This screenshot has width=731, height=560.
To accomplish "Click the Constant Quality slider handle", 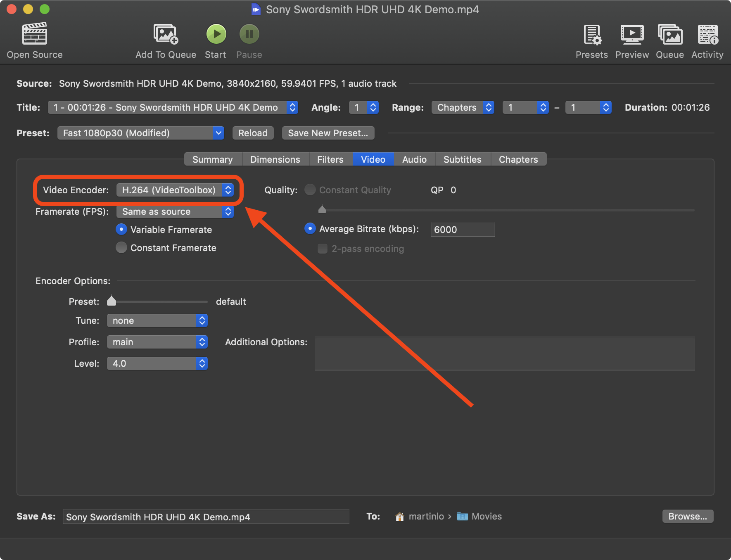I will [322, 209].
